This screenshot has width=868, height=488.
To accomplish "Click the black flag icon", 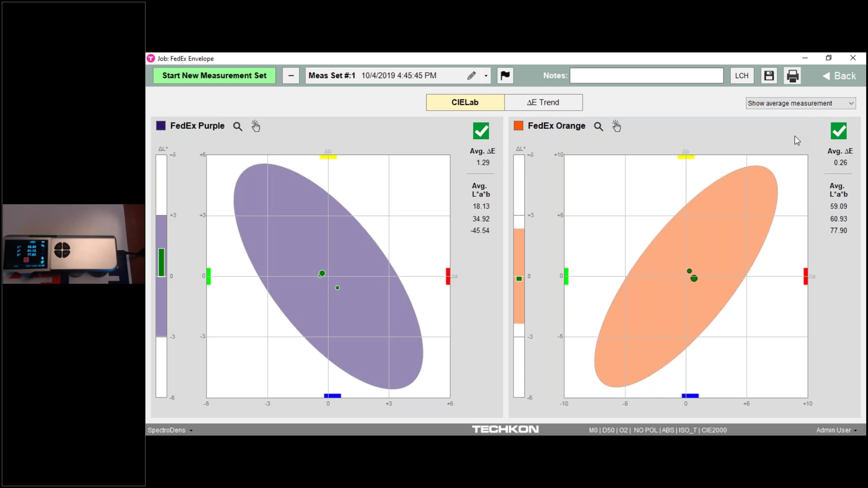I will click(x=505, y=76).
